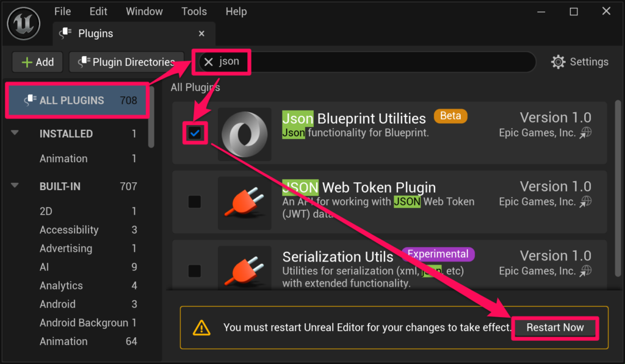Collapse the INSTALLED category arrow

click(15, 134)
